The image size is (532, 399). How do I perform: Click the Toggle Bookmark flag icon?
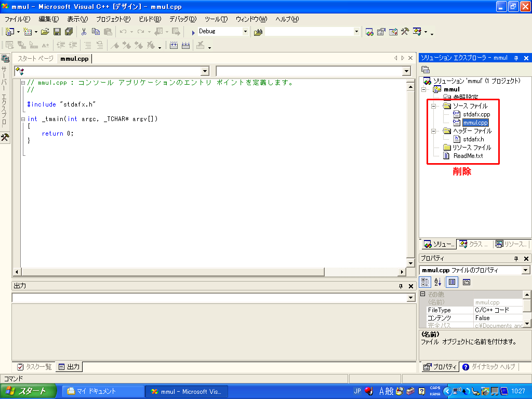(115, 45)
